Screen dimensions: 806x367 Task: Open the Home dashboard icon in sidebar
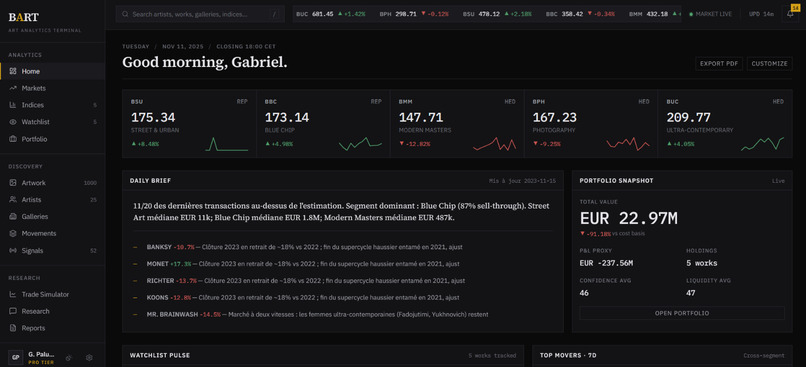[x=13, y=71]
